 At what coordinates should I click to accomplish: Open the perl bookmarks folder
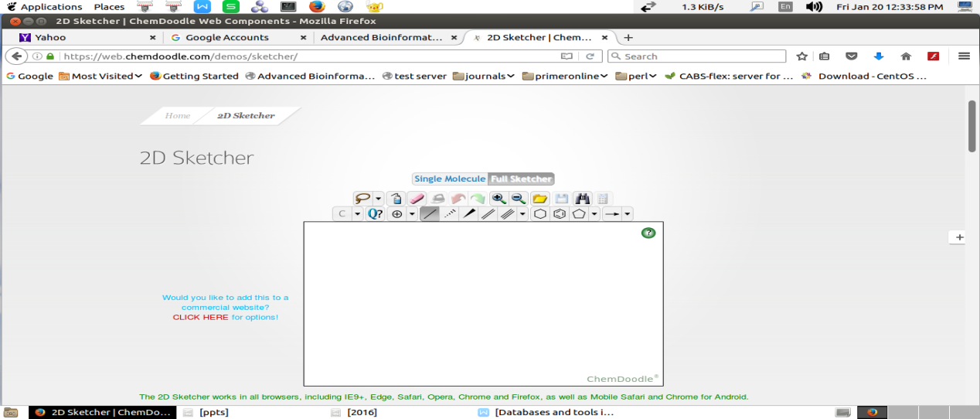pos(636,76)
